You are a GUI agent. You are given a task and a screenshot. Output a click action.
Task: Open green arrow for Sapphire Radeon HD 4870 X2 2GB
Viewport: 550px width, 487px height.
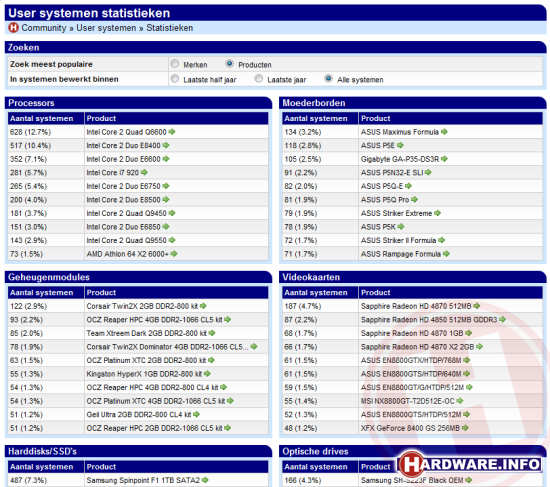[479, 347]
